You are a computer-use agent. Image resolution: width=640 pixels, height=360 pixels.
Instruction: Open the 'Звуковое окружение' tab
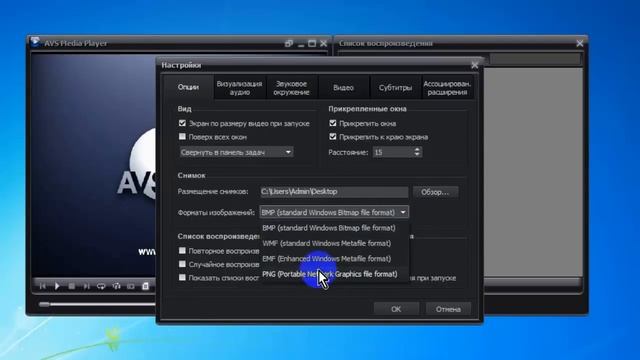point(291,87)
